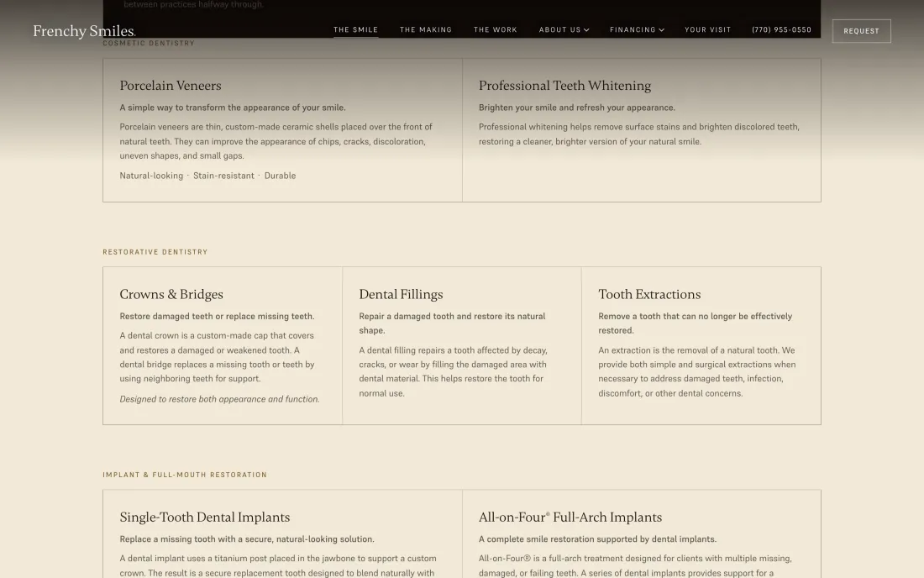Click the 'A dental filling repairs a tooth' paragraph
The image size is (924, 578).
tap(454, 372)
